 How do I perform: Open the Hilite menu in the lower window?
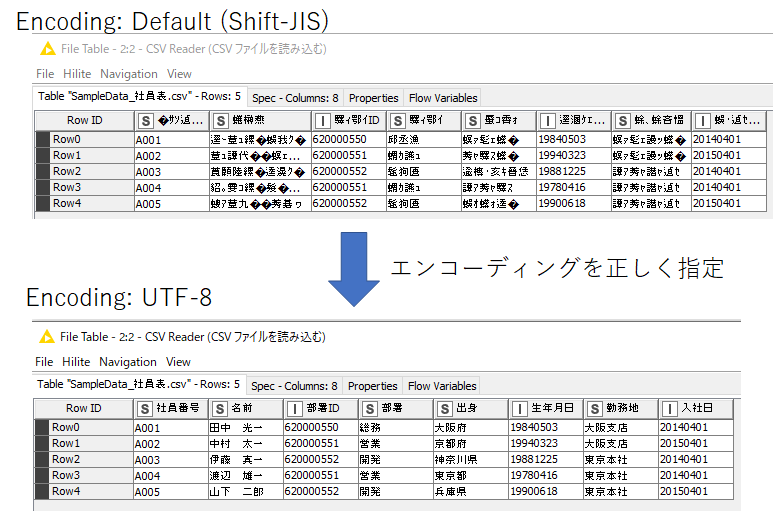[x=76, y=362]
